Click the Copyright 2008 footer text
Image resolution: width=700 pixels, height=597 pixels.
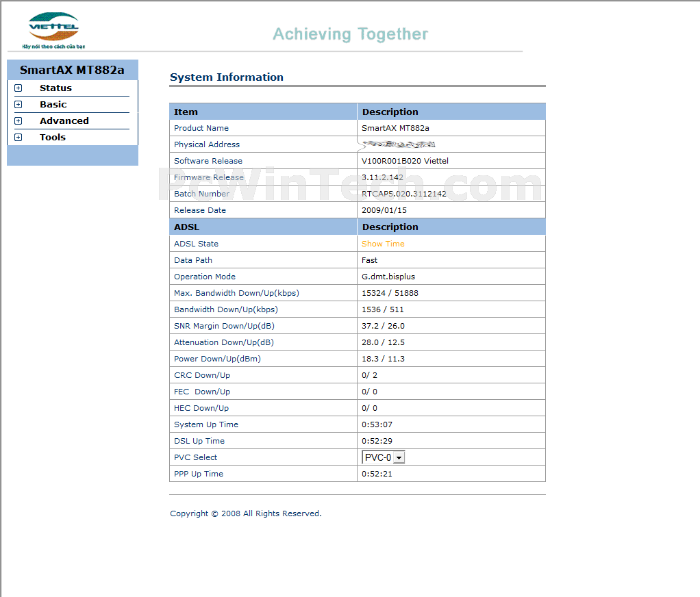pos(246,513)
